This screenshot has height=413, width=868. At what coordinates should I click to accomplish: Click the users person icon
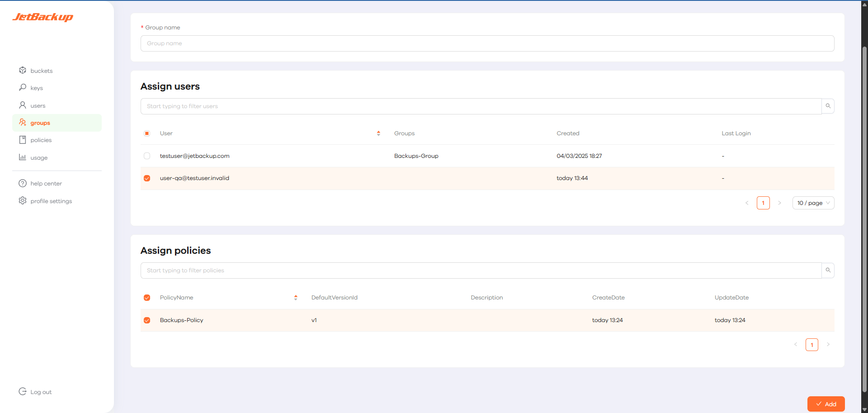coord(23,105)
